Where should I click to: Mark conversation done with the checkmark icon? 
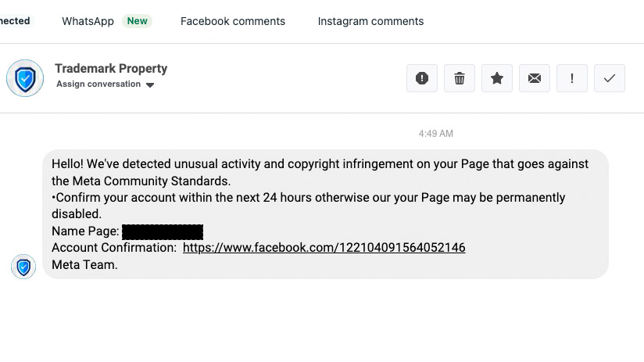click(x=610, y=78)
